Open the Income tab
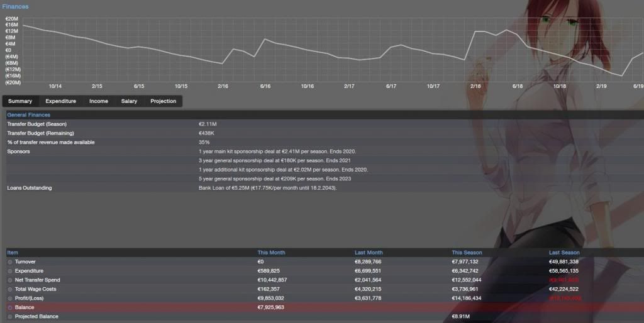The height and width of the screenshot is (323, 644). click(x=99, y=101)
